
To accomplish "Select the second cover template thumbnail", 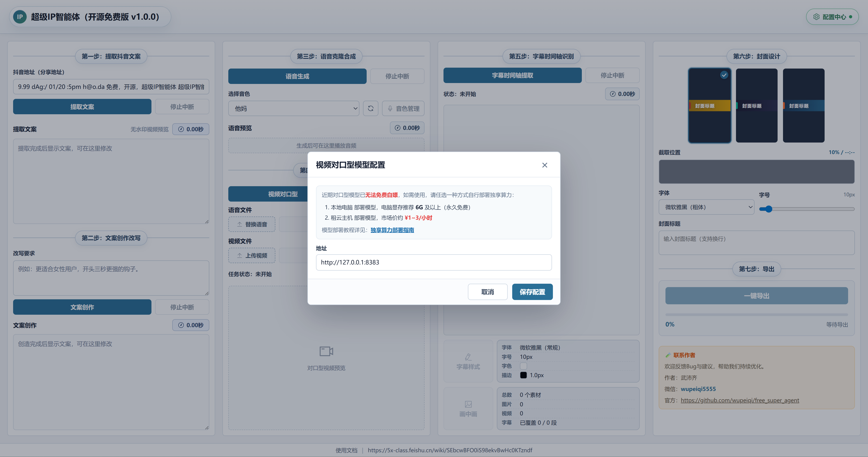I will 757,106.
